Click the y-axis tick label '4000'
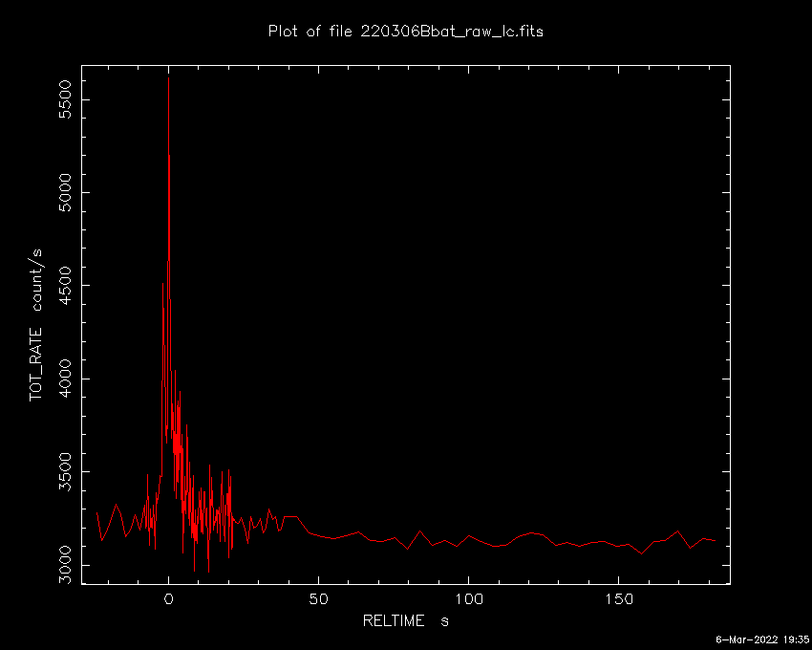Screen dimensions: 812x650 pos(65,379)
